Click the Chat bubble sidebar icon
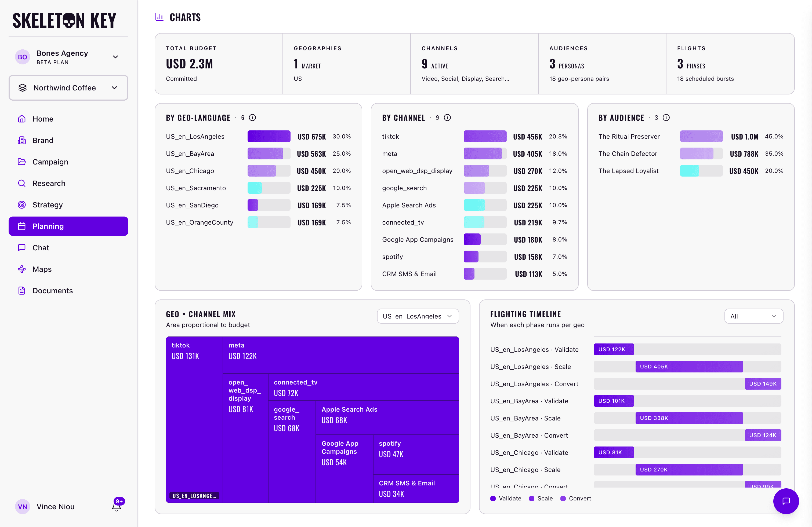Screen dimensions: 812x527 tap(22, 248)
